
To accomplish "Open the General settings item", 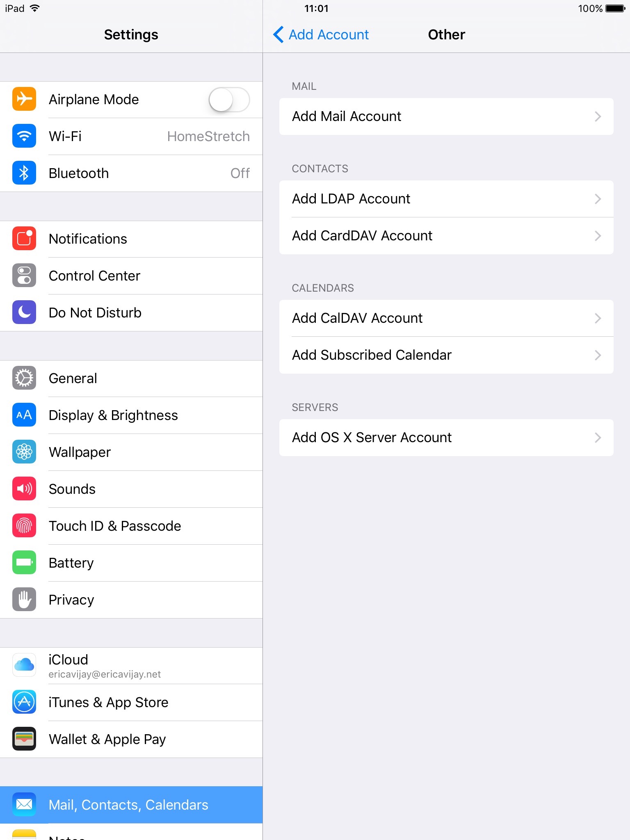I will [x=131, y=378].
